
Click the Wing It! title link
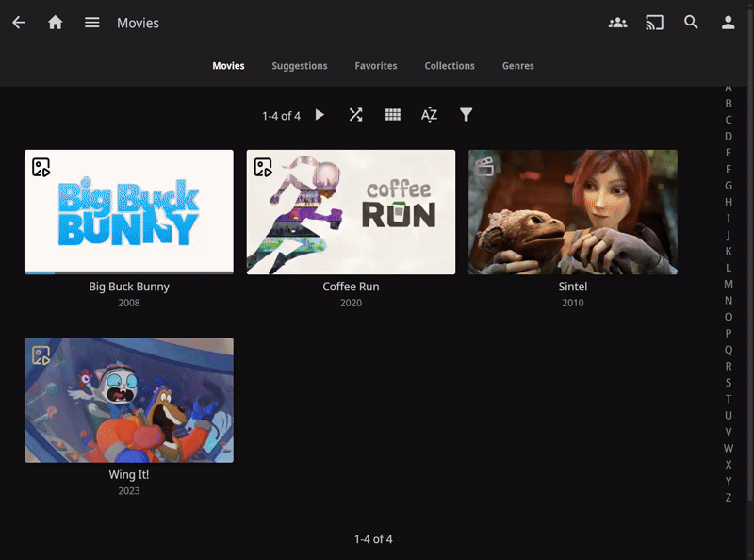[x=129, y=475]
